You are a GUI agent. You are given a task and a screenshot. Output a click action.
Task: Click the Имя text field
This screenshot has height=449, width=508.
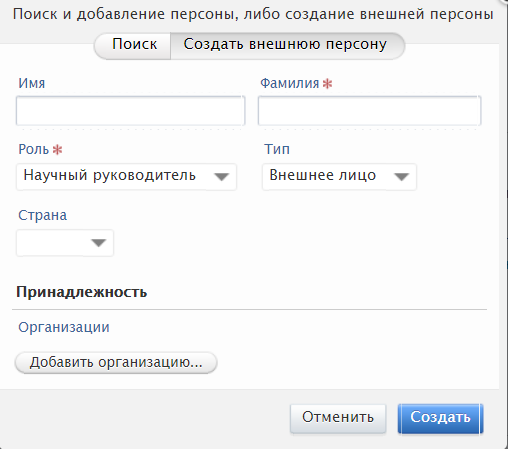click(131, 111)
